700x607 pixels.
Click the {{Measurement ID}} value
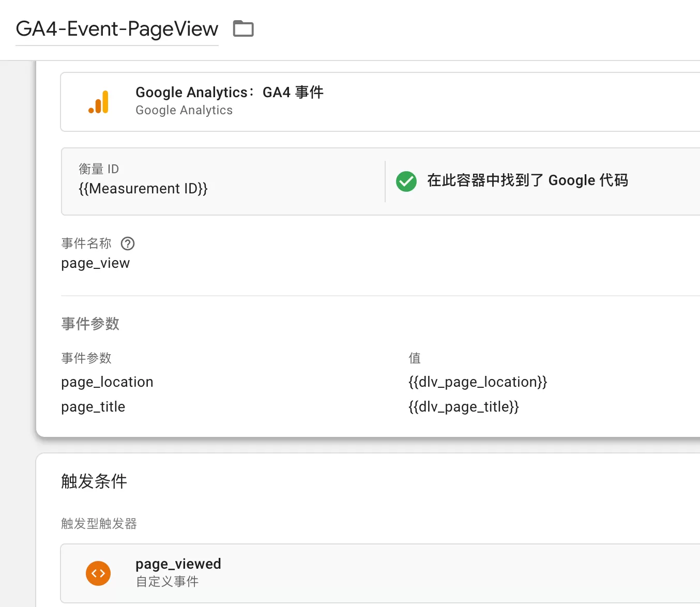[143, 189]
